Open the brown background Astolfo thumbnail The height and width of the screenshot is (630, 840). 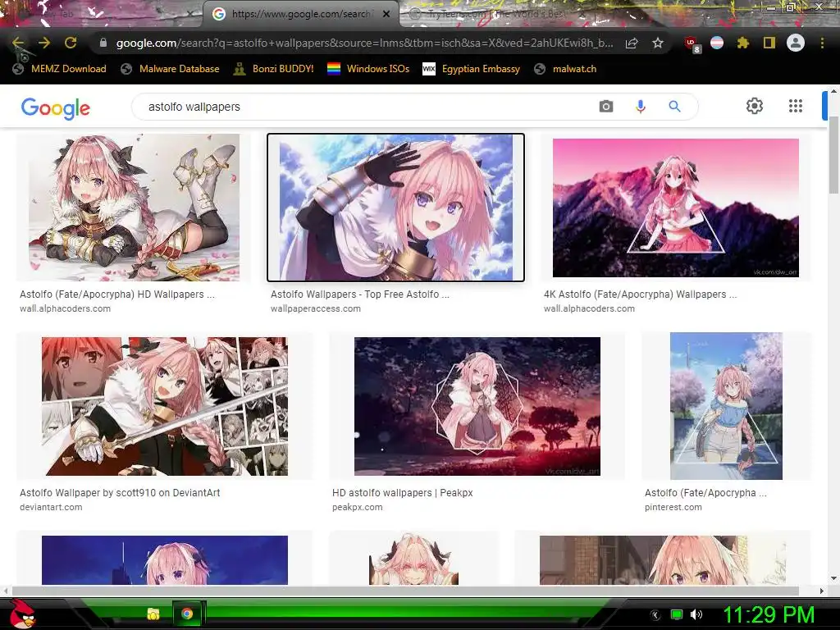pos(662,559)
